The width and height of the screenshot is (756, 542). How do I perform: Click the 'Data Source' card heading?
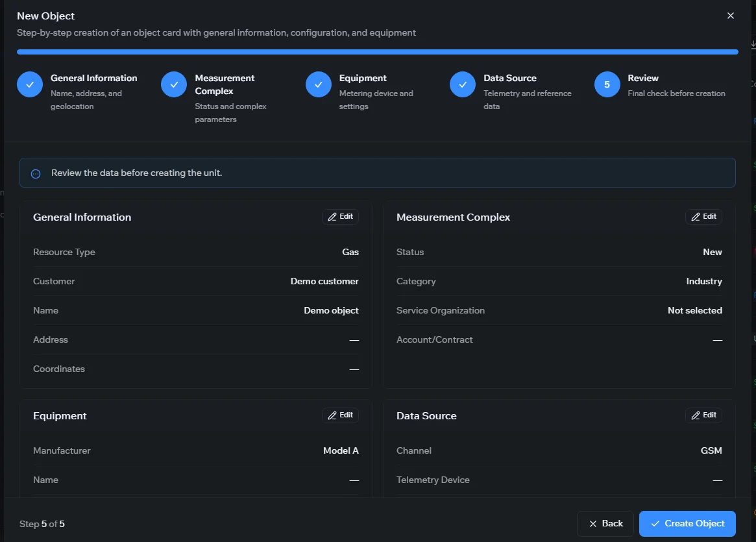coord(426,416)
